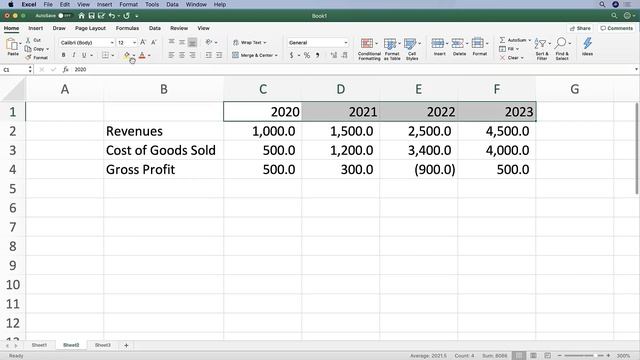Toggle middle vertical alignment
Viewport: 640px width, 360px height.
(182, 42)
